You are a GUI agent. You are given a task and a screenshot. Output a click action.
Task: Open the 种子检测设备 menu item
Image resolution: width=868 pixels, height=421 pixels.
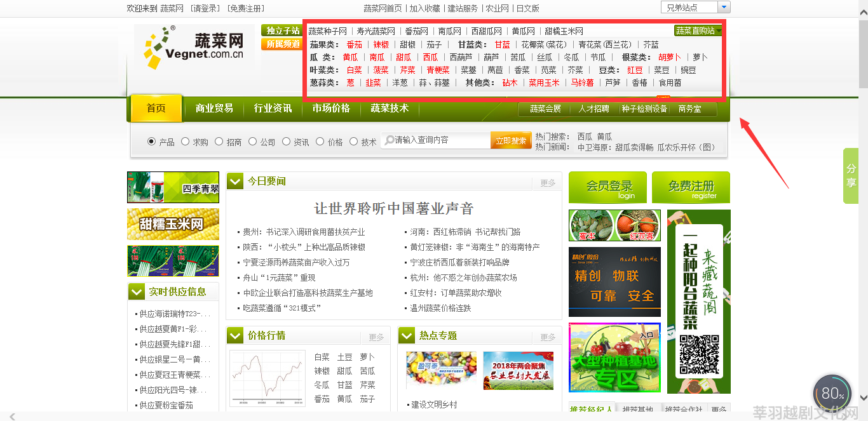(x=644, y=109)
